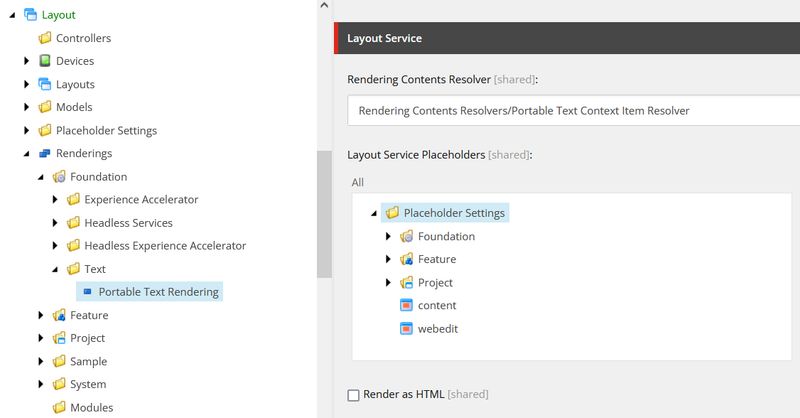
Task: Click the content placeholder icon
Action: pos(406,305)
